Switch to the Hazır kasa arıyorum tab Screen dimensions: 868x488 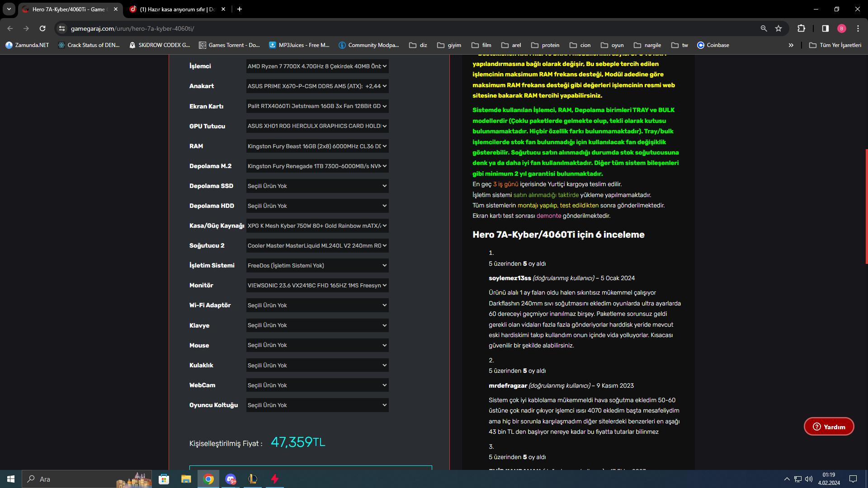coord(176,9)
